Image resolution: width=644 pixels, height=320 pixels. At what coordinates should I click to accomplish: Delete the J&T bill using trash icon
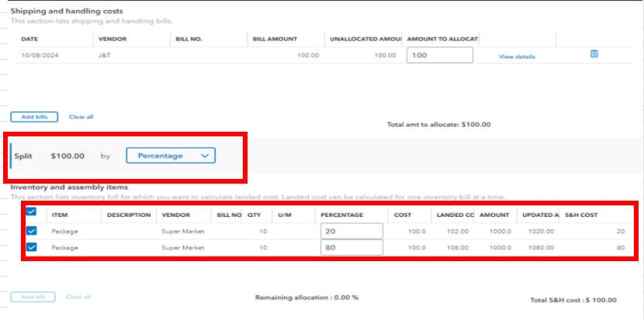tap(594, 53)
